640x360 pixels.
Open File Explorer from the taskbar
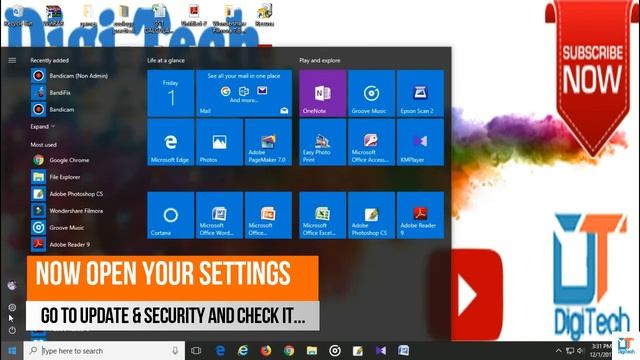pos(312,351)
